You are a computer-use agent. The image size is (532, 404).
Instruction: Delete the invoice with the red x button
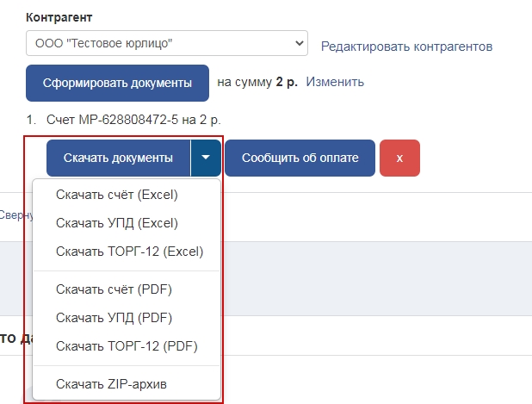pyautogui.click(x=399, y=158)
